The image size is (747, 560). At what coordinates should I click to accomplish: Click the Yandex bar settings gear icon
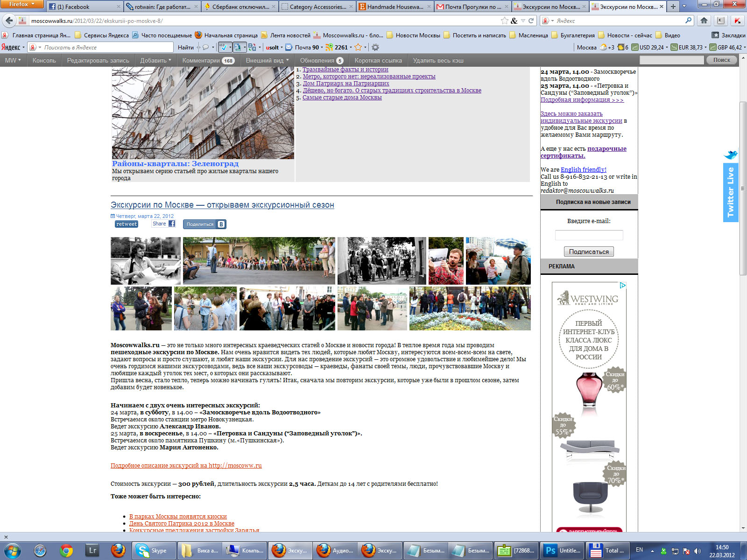point(375,47)
